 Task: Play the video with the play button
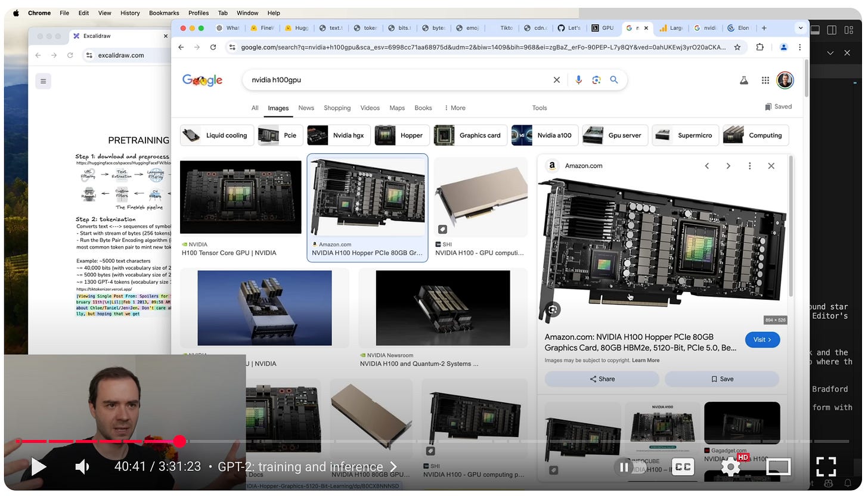(39, 467)
